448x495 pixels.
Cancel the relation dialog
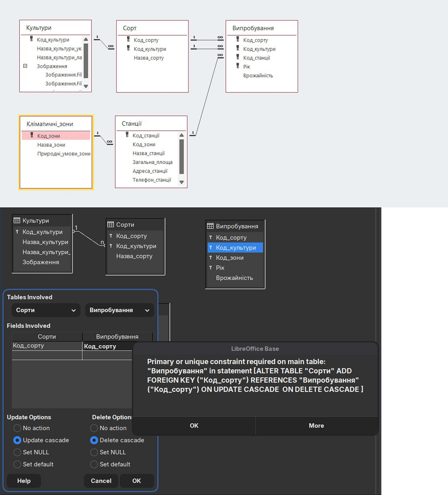101,481
